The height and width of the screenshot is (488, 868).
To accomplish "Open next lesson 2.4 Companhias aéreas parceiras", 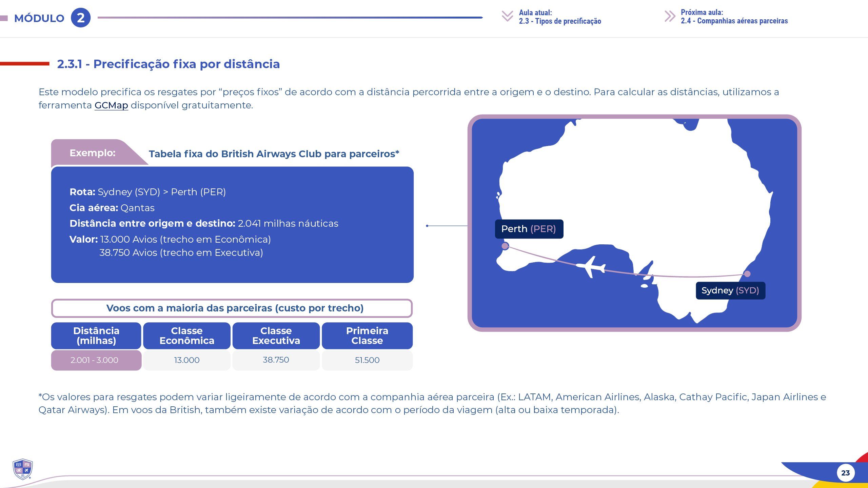I will [734, 21].
